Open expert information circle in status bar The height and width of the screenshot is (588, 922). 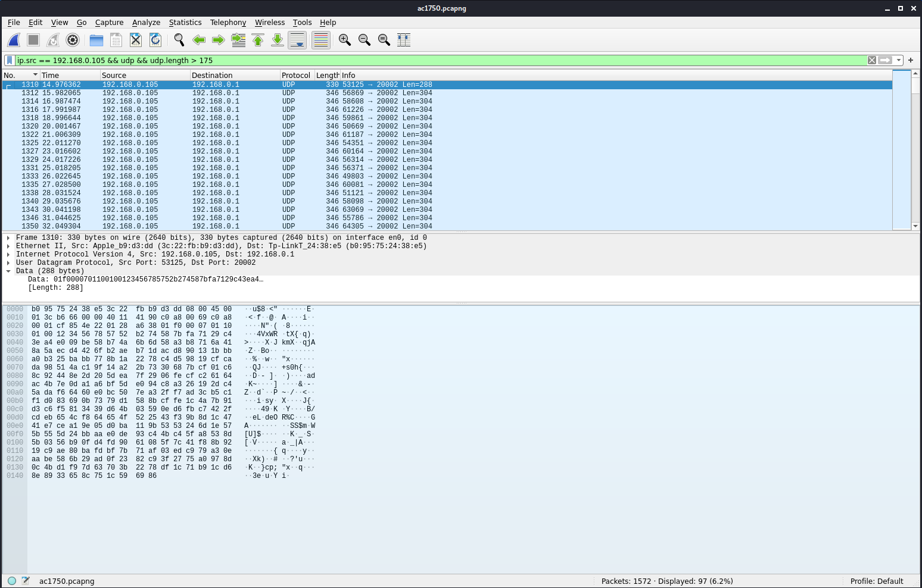point(12,581)
